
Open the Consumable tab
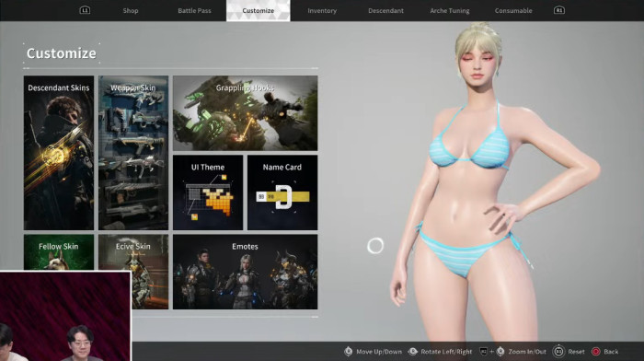tap(513, 11)
